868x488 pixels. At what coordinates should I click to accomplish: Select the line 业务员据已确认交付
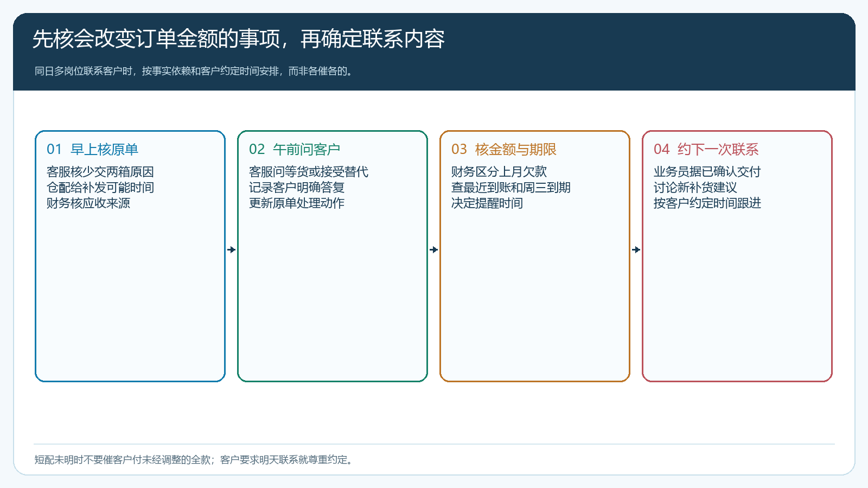(x=707, y=172)
